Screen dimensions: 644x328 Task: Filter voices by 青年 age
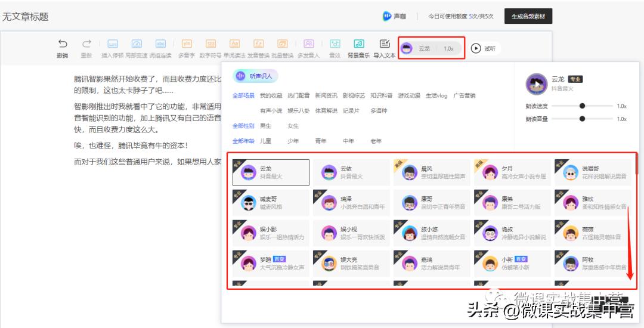click(x=321, y=141)
